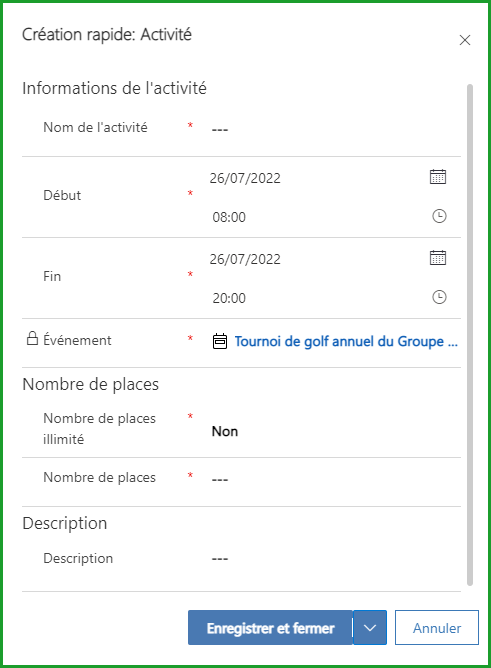Viewport: 491px width, 668px height.
Task: Click the Création rapide: Activité title
Action: pos(107,35)
